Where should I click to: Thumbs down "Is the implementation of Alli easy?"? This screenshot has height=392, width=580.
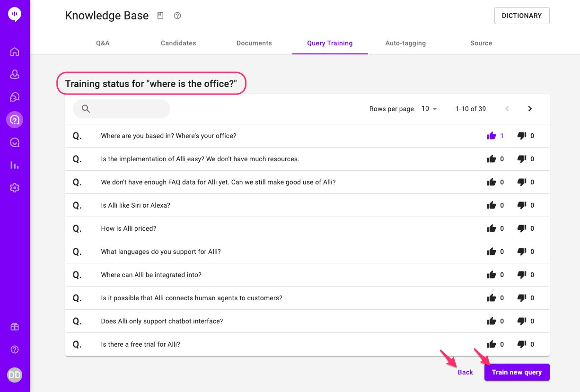[522, 159]
